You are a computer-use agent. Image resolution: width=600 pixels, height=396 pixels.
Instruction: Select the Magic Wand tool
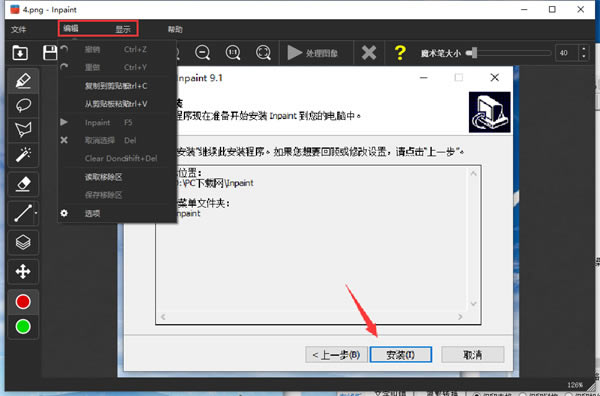[23, 155]
